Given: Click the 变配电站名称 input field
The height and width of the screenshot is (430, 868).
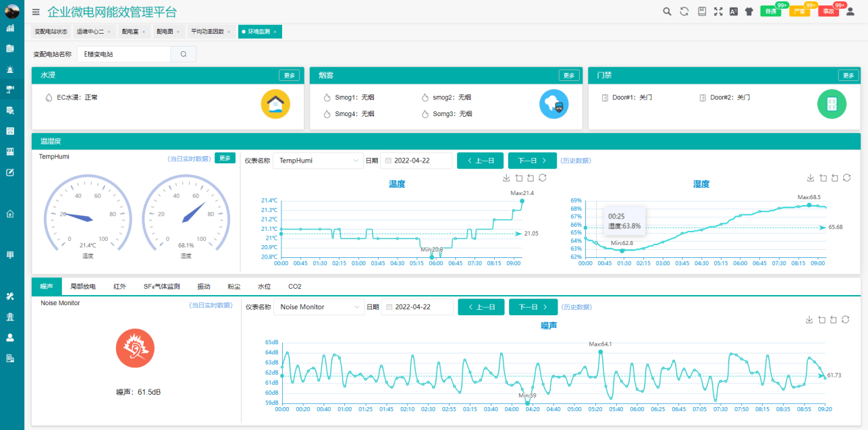Looking at the screenshot, I should [x=124, y=54].
